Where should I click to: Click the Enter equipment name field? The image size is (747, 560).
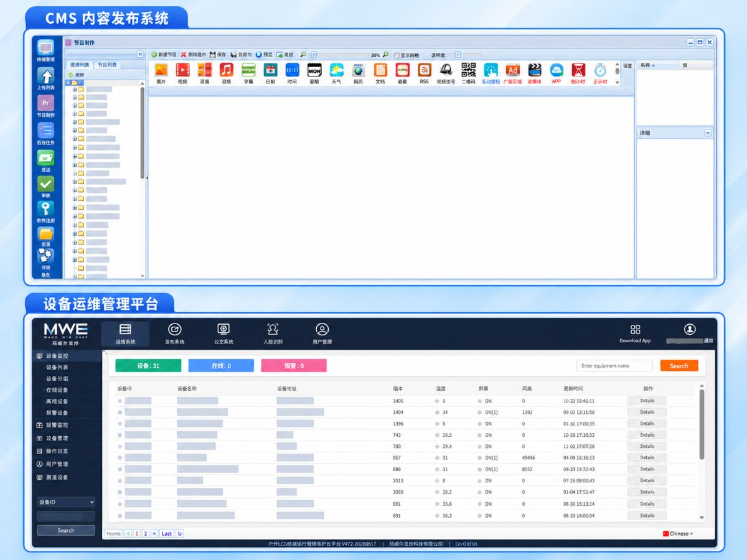(614, 366)
